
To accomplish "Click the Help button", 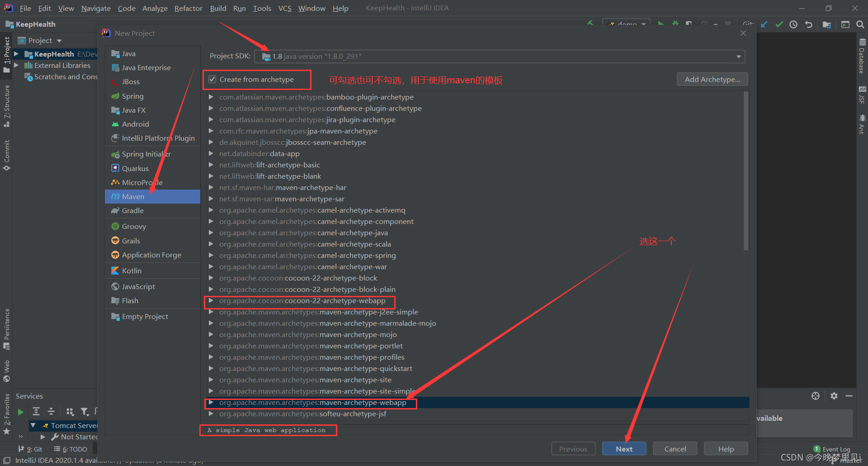I will pyautogui.click(x=726, y=449).
